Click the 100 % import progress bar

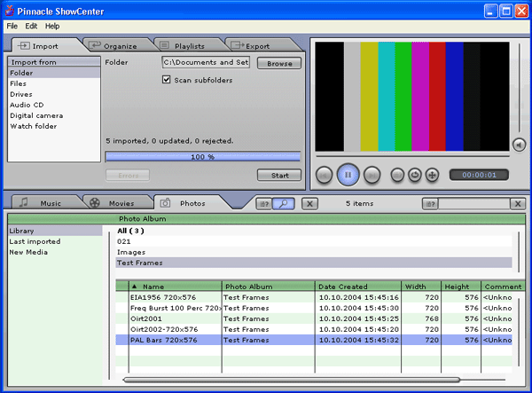click(x=203, y=157)
